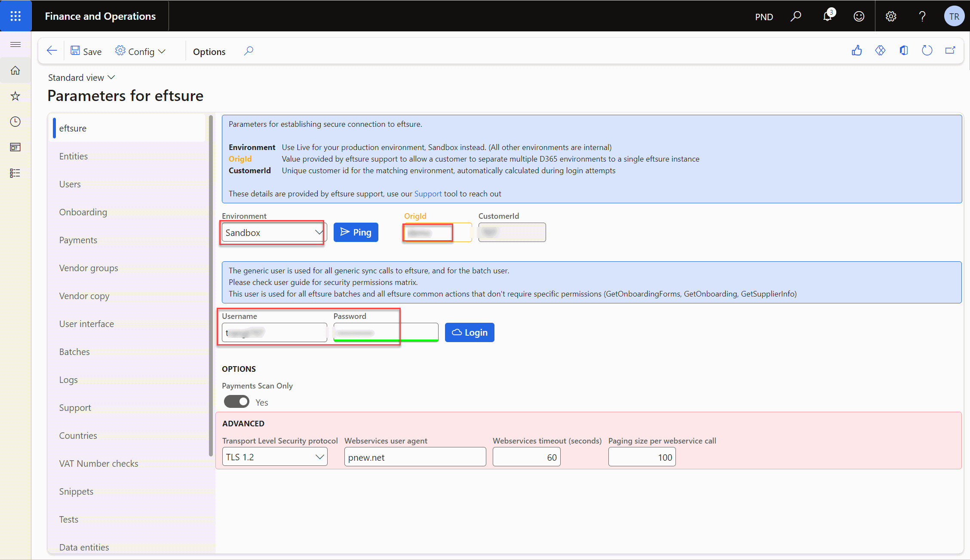970x560 pixels.
Task: Open the Config dropdown menu
Action: pyautogui.click(x=141, y=51)
